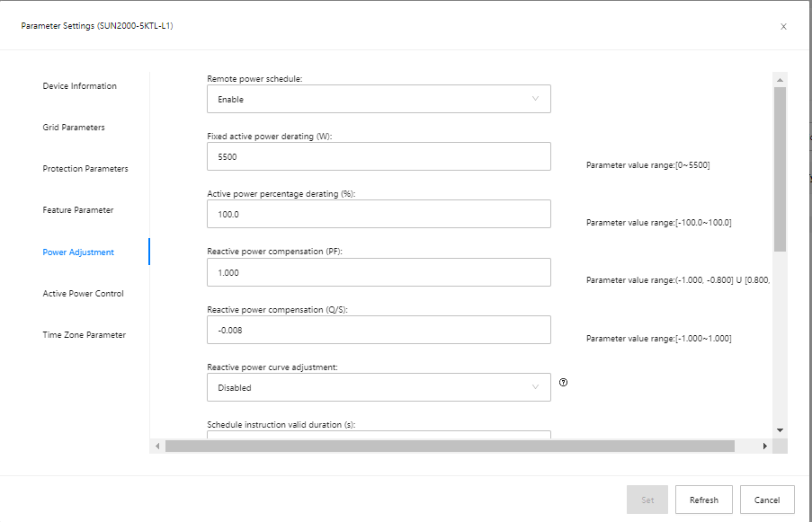Click the Reactive power compensation (Q/S) field
This screenshot has width=812, height=522.
click(x=379, y=330)
